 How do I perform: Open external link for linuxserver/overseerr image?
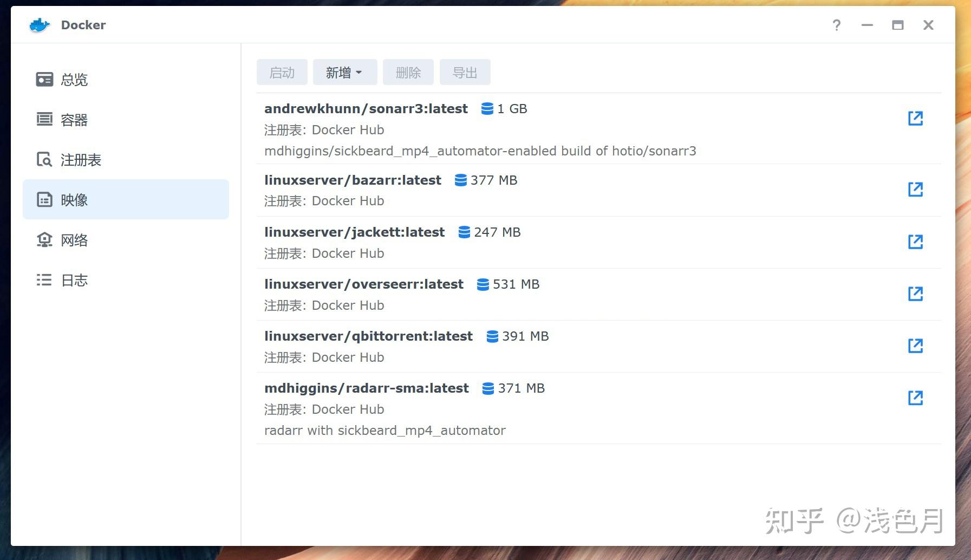(x=915, y=294)
